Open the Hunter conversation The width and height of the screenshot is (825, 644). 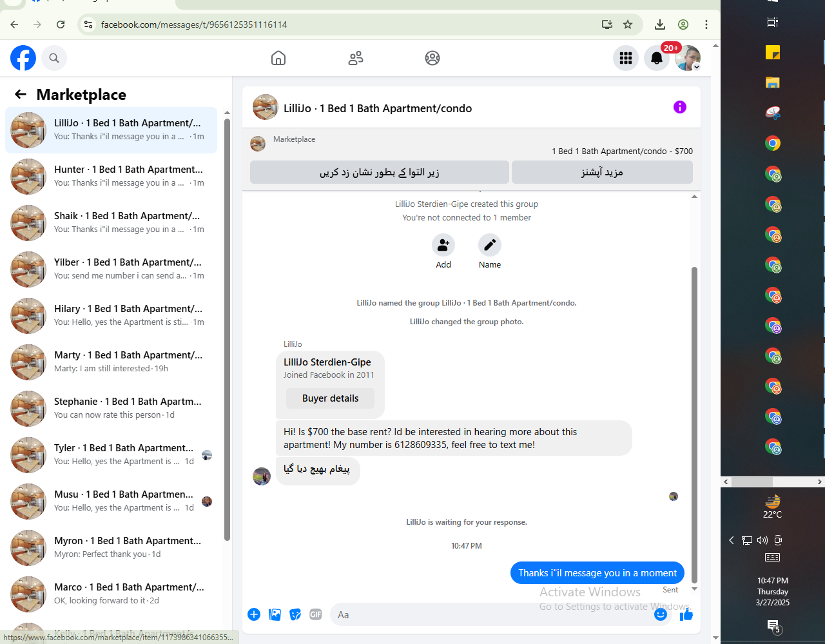pos(111,177)
